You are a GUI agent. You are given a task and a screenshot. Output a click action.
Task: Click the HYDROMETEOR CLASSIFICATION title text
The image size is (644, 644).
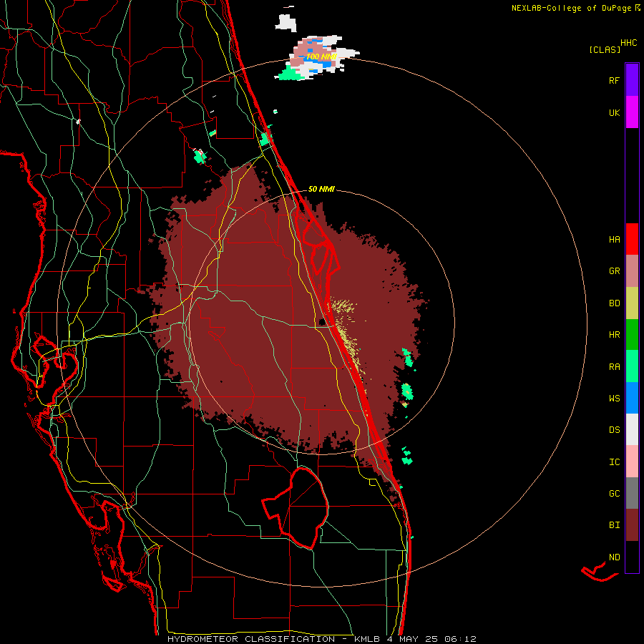point(250,639)
